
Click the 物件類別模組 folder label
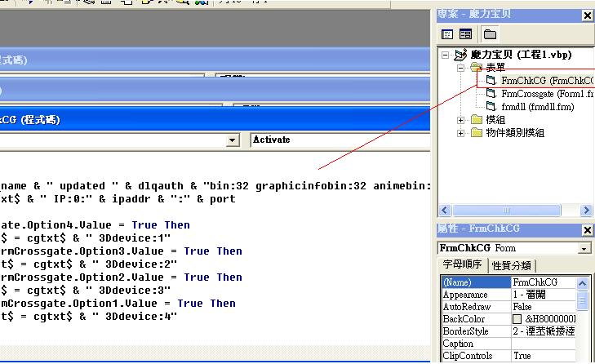point(515,133)
